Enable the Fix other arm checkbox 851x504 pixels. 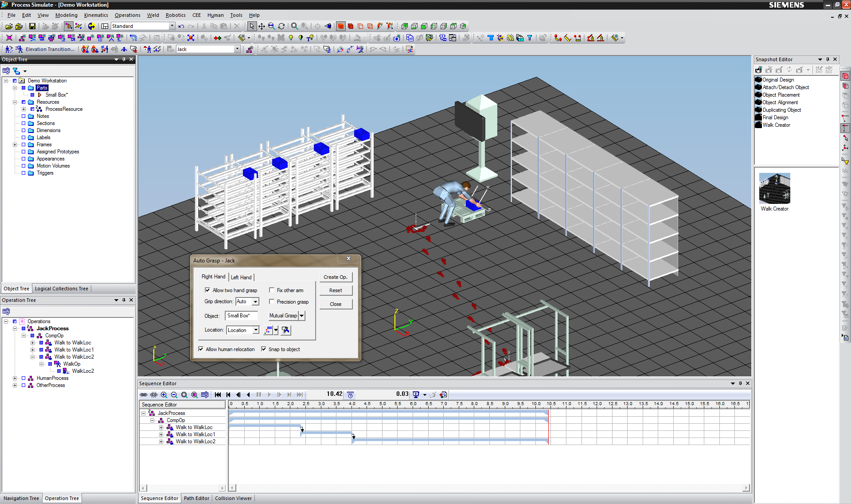click(x=272, y=290)
